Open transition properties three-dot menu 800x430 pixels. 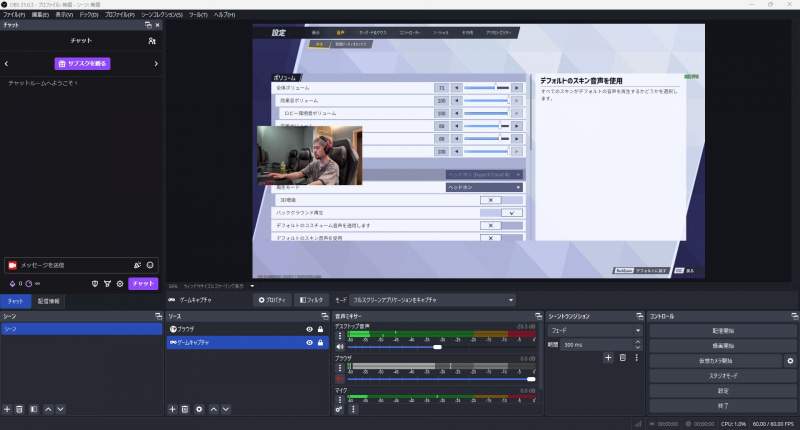636,358
